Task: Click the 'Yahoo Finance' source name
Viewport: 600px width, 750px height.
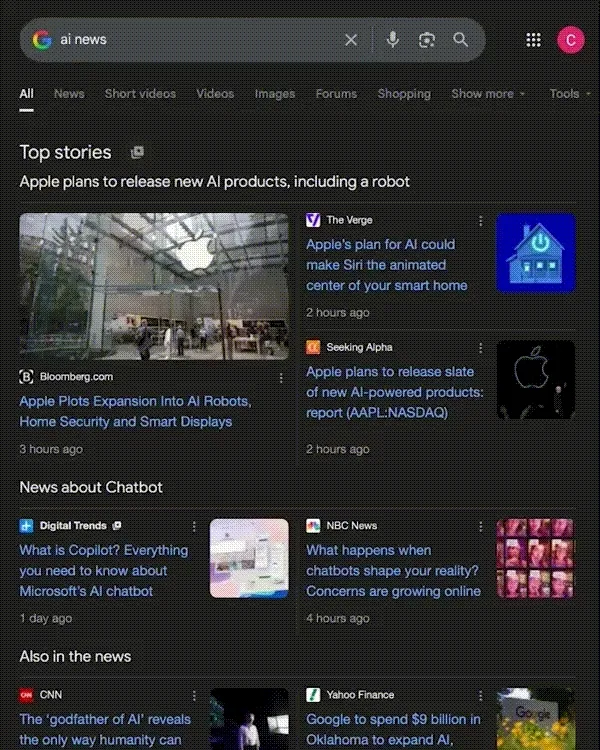Action: pyautogui.click(x=360, y=695)
